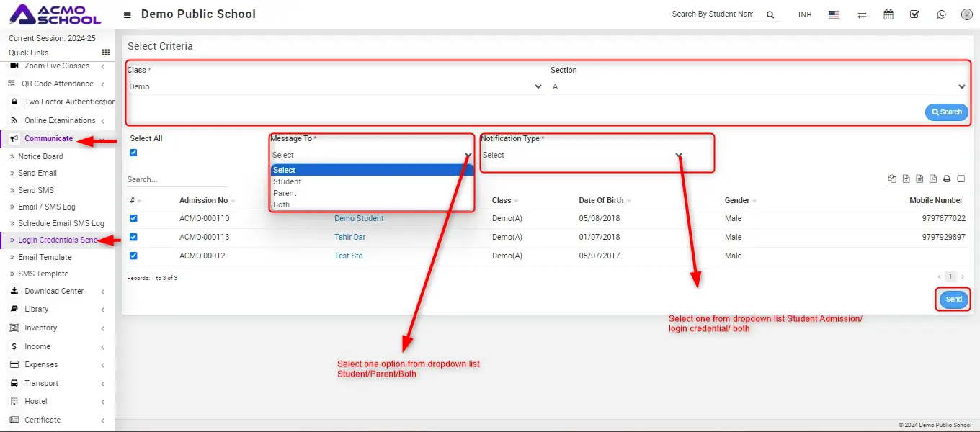
Task: Export table to Excel file
Action: pos(906,179)
